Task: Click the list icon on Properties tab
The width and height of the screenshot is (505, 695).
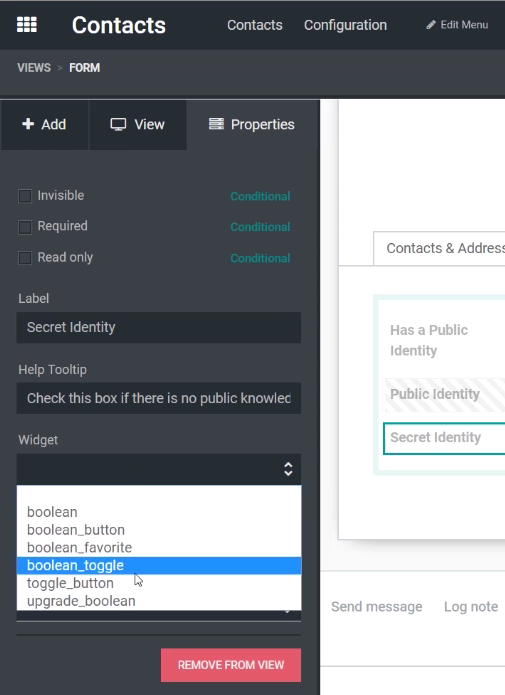Action: click(x=216, y=124)
